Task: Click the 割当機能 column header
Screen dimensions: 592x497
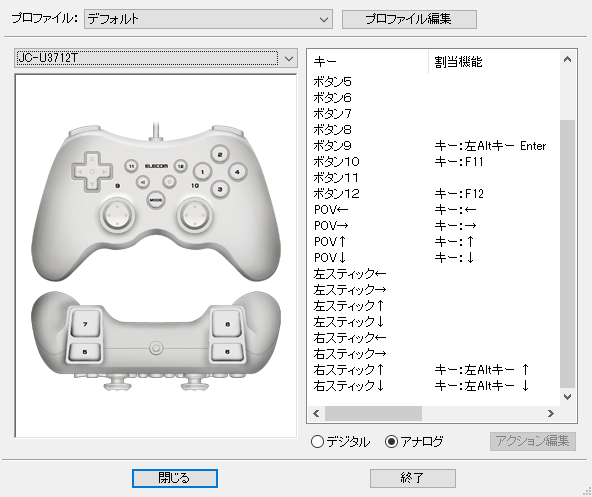Action: pyautogui.click(x=494, y=62)
